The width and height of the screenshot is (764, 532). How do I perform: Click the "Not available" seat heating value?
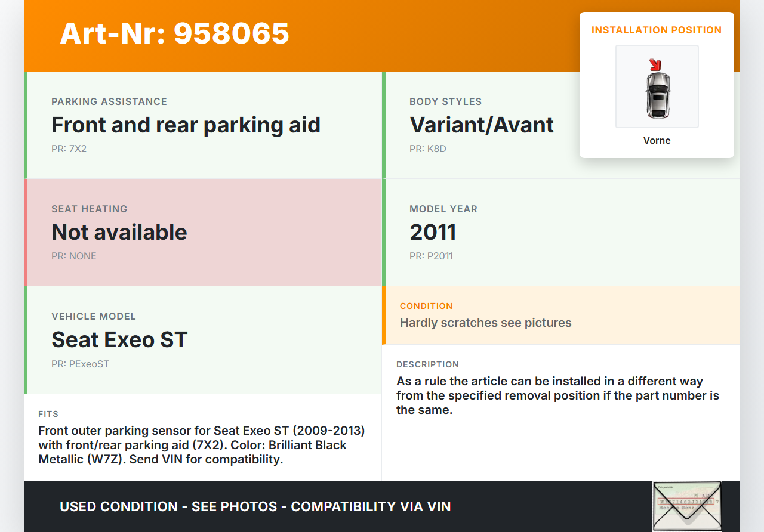119,233
